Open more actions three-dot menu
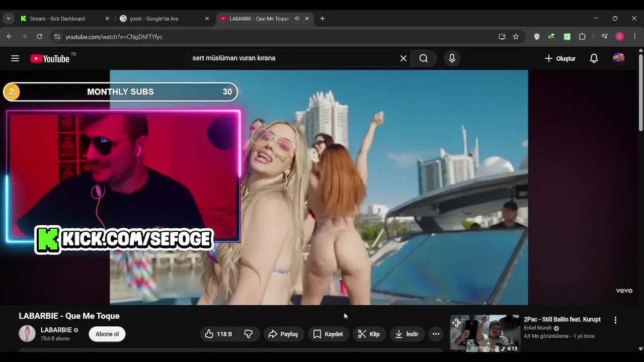This screenshot has width=644, height=362. (x=436, y=334)
